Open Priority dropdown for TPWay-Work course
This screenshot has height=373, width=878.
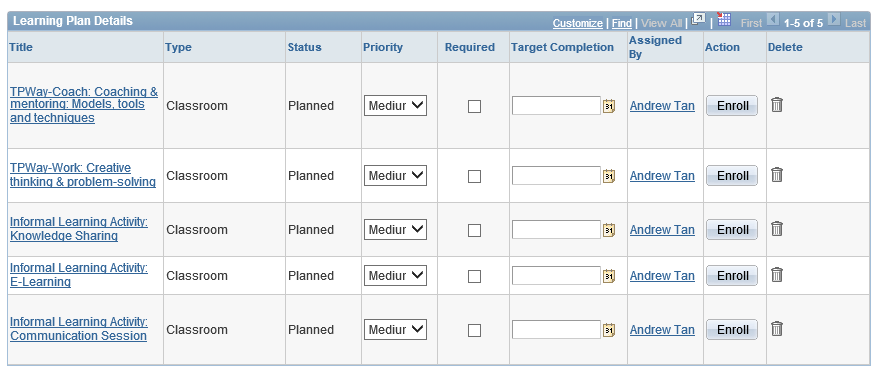pos(395,175)
